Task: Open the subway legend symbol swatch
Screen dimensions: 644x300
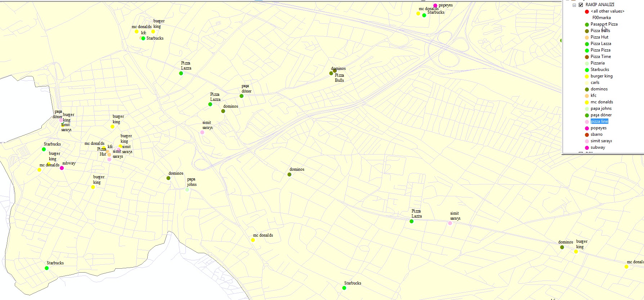Action: [587, 148]
